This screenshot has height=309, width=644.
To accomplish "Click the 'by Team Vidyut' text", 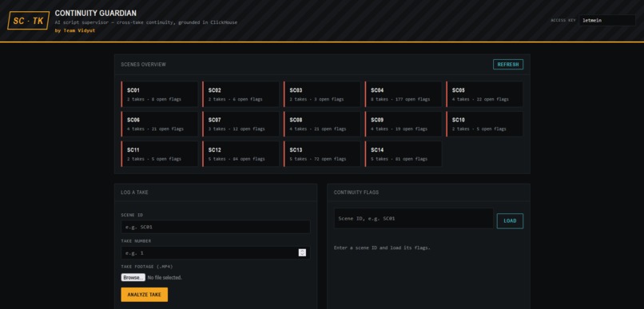I will pos(75,30).
